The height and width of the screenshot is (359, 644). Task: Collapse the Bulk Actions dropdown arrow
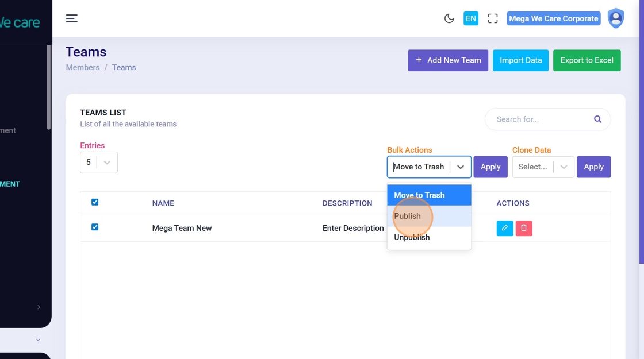(461, 167)
